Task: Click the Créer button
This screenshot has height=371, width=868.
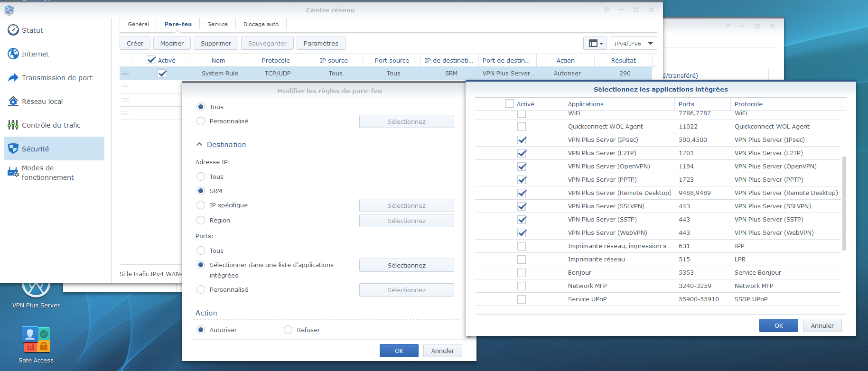Action: click(135, 44)
